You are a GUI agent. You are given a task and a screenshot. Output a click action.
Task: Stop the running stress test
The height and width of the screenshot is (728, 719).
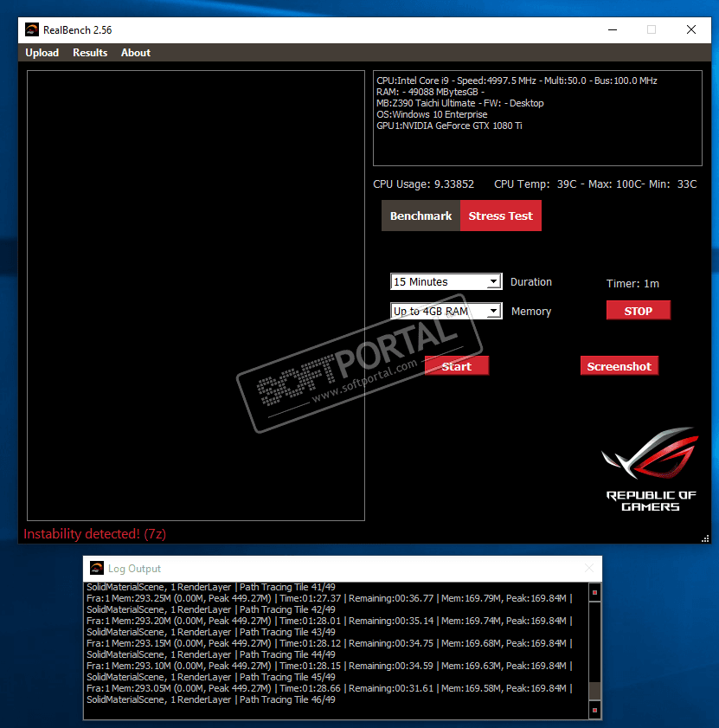pyautogui.click(x=638, y=311)
